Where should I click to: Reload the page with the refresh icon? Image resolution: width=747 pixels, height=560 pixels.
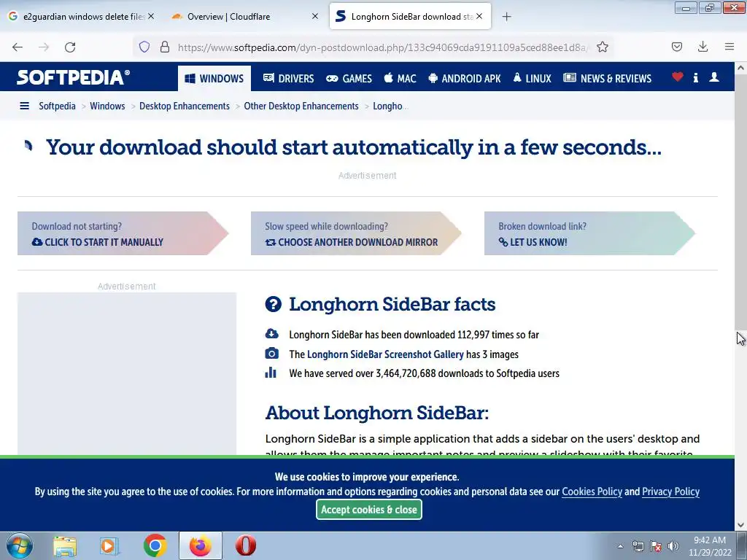[70, 47]
